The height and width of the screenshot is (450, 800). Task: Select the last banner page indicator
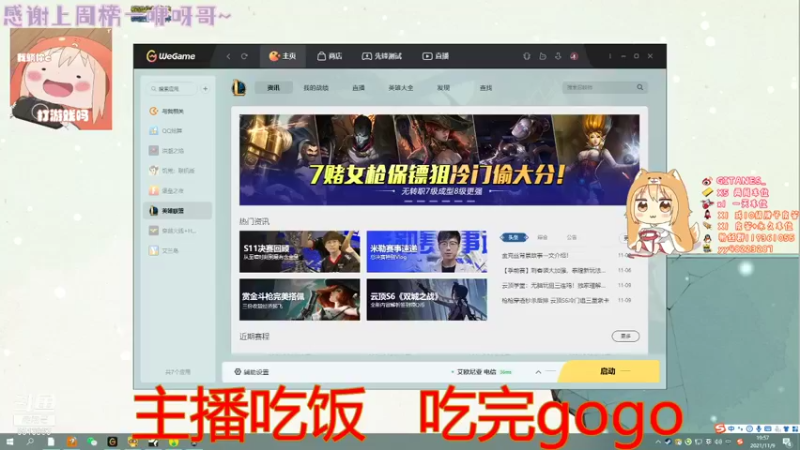coord(470,202)
